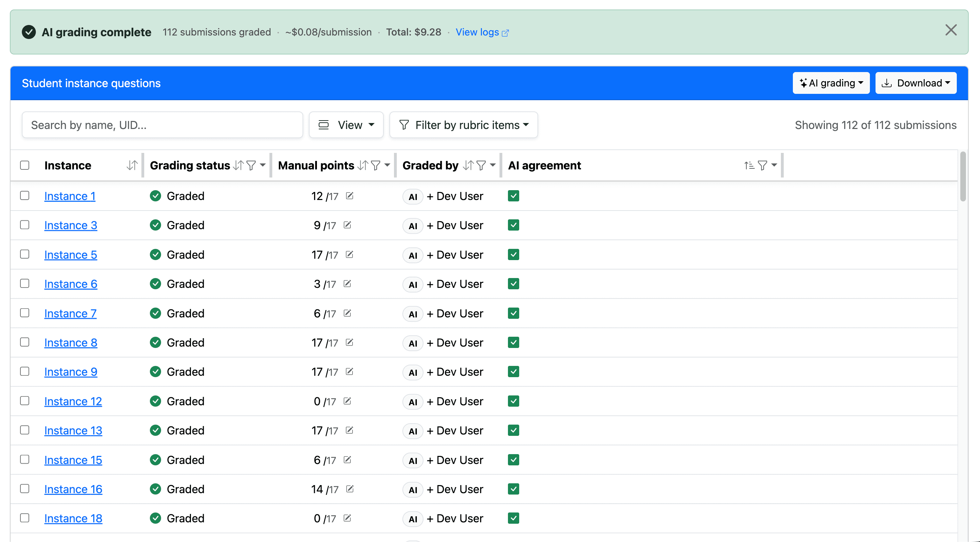Viewport: 980px width, 542px height.
Task: Sort by Manual points column
Action: [363, 165]
